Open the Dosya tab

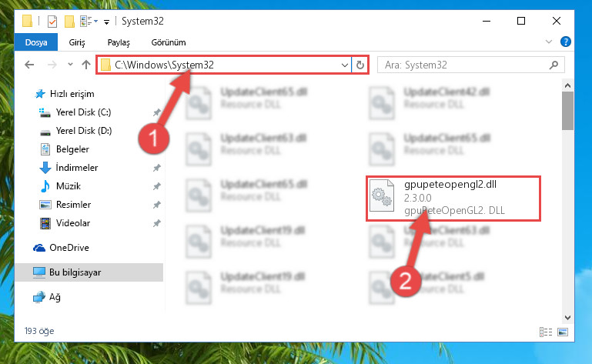[36, 42]
